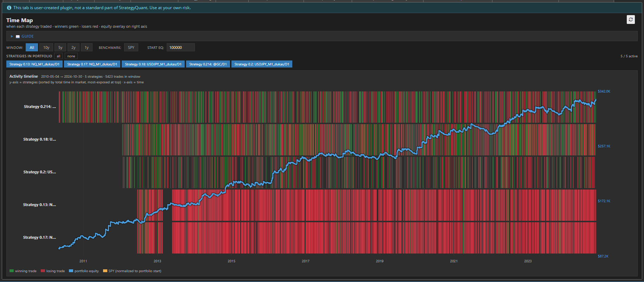Viewport: 644px width, 282px height.
Task: Set window to 5y
Action: pos(60,47)
